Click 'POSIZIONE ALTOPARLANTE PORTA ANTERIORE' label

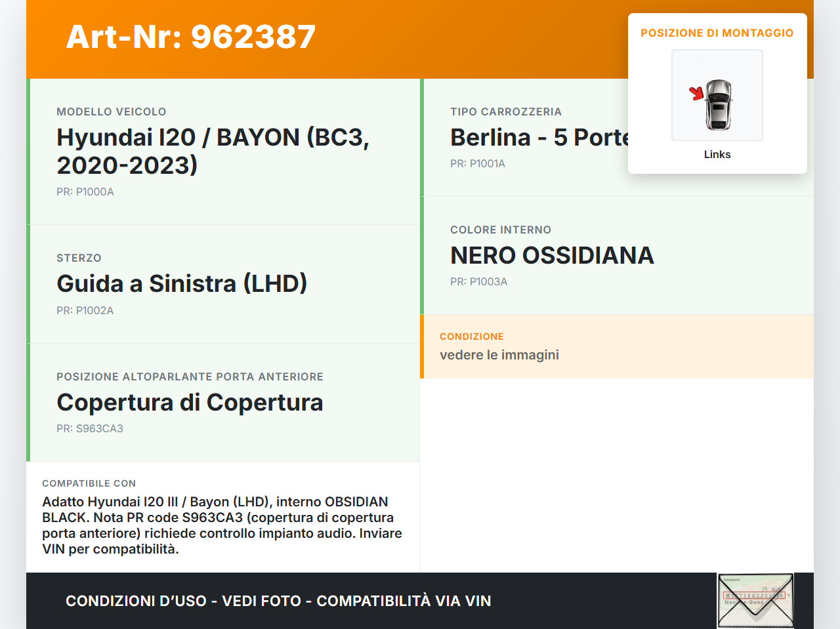pyautogui.click(x=190, y=376)
